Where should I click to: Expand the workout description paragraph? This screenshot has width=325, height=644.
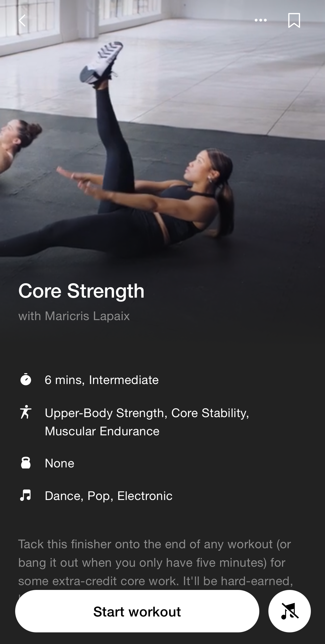[x=155, y=562]
